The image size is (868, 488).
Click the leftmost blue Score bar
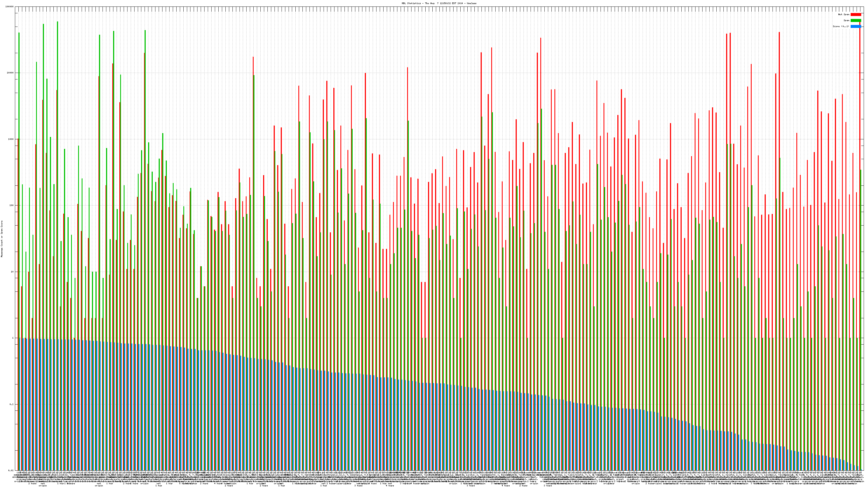pyautogui.click(x=20, y=404)
